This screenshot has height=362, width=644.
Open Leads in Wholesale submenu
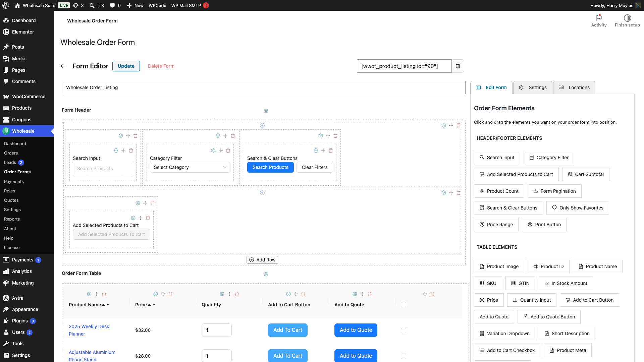[x=10, y=162]
